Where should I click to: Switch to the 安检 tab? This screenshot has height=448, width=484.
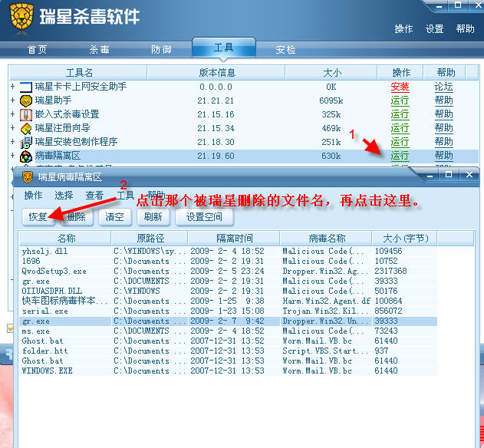pos(286,49)
